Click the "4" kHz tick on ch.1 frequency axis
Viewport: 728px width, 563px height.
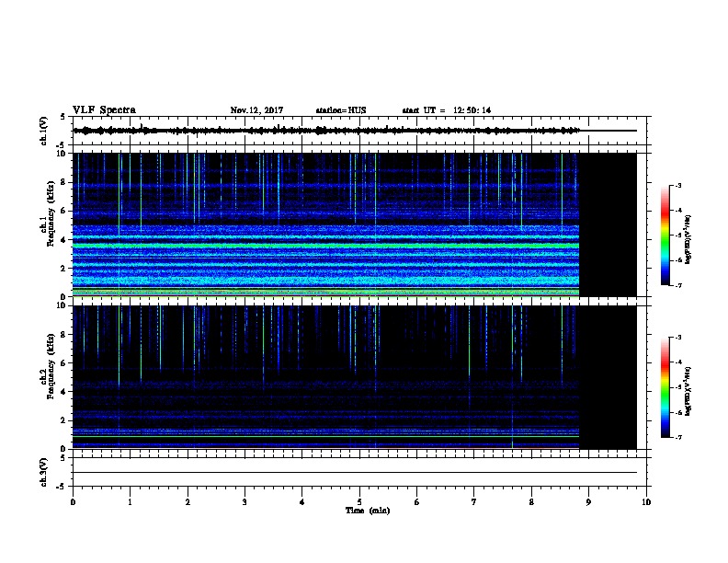(x=63, y=240)
